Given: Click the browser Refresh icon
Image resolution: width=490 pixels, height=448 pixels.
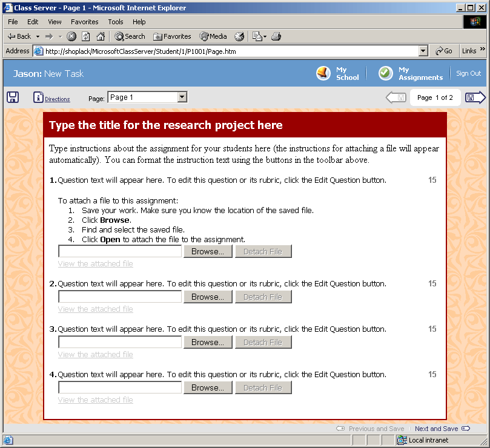Looking at the screenshot, I should (x=86, y=36).
